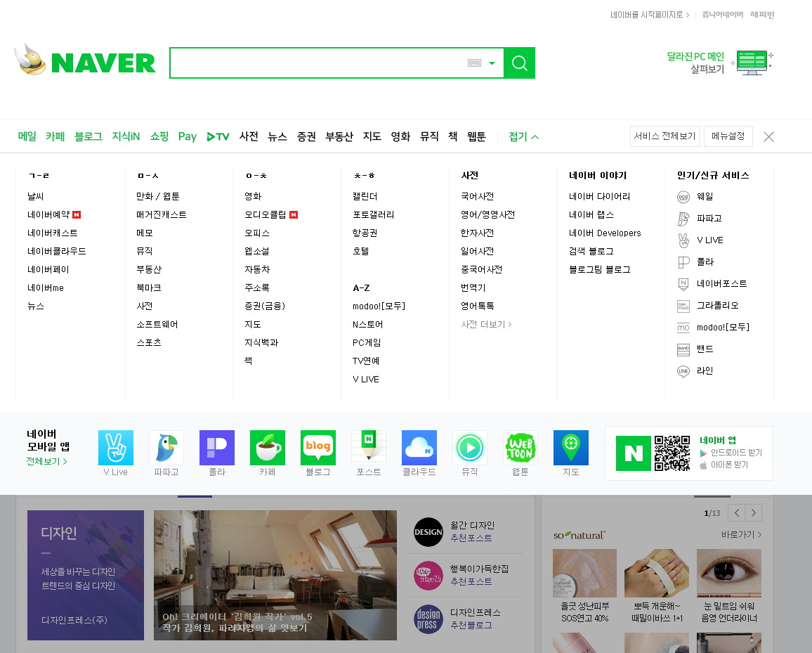Open 지식iN in the top navigation
Viewport: 812px width, 653px height.
pyautogui.click(x=126, y=136)
